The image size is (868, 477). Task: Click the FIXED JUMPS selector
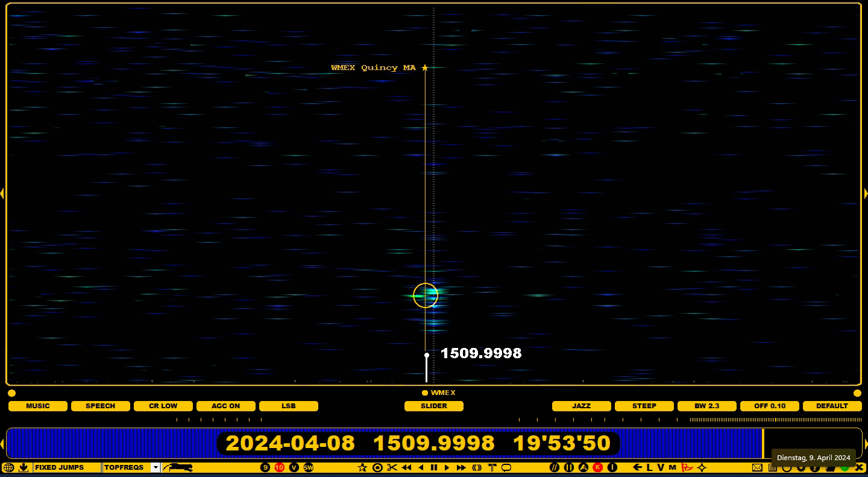click(x=66, y=467)
